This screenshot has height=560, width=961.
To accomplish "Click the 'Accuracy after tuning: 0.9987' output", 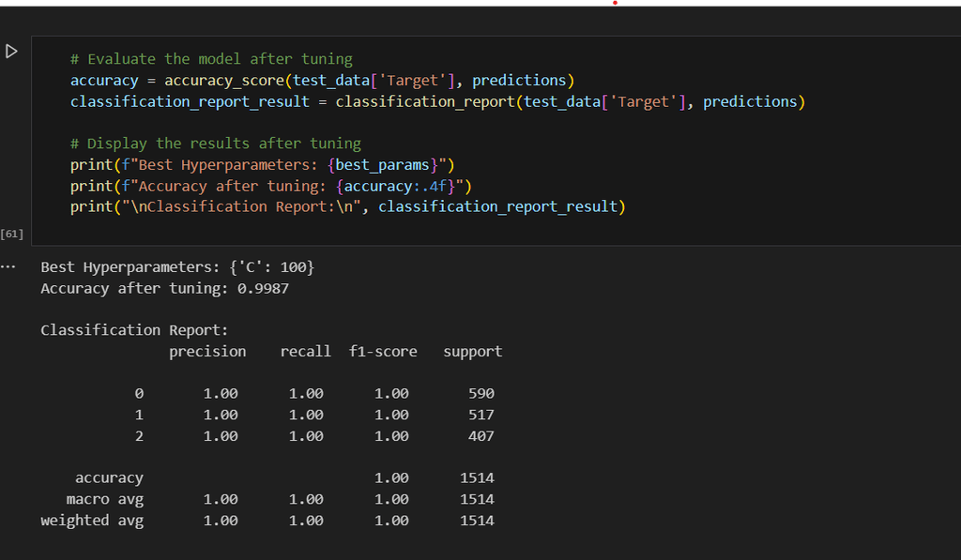I will point(164,288).
